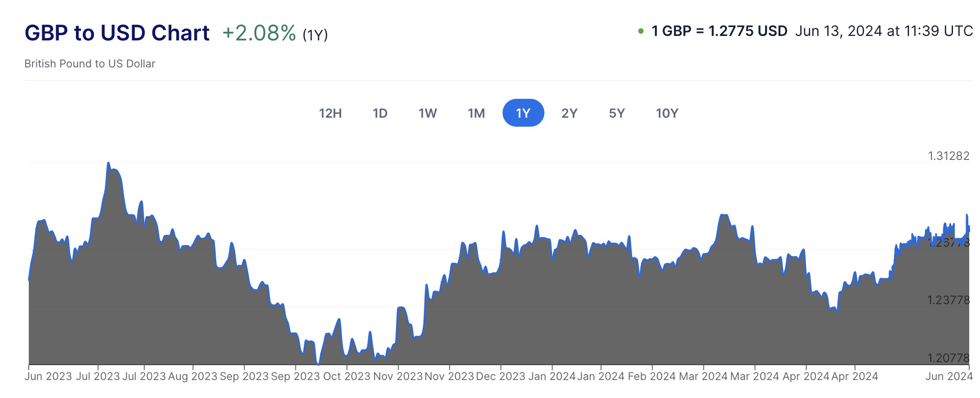This screenshot has height=398, width=980.
Task: Switch chart to 1D range
Action: tap(380, 113)
